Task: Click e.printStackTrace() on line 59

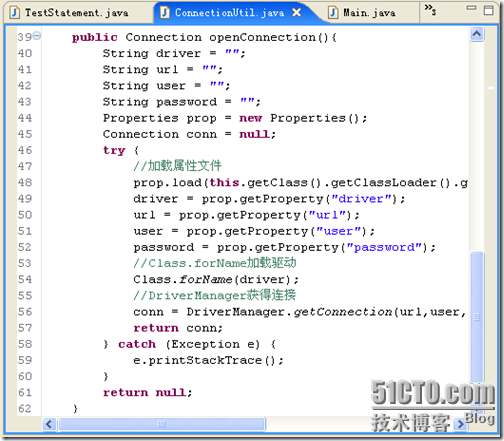Action: [x=208, y=360]
